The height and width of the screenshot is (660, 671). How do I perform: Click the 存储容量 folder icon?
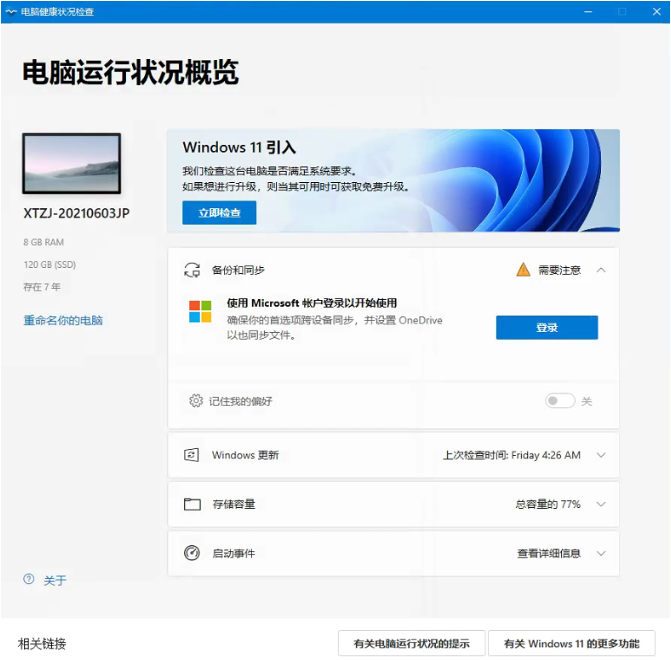(192, 504)
